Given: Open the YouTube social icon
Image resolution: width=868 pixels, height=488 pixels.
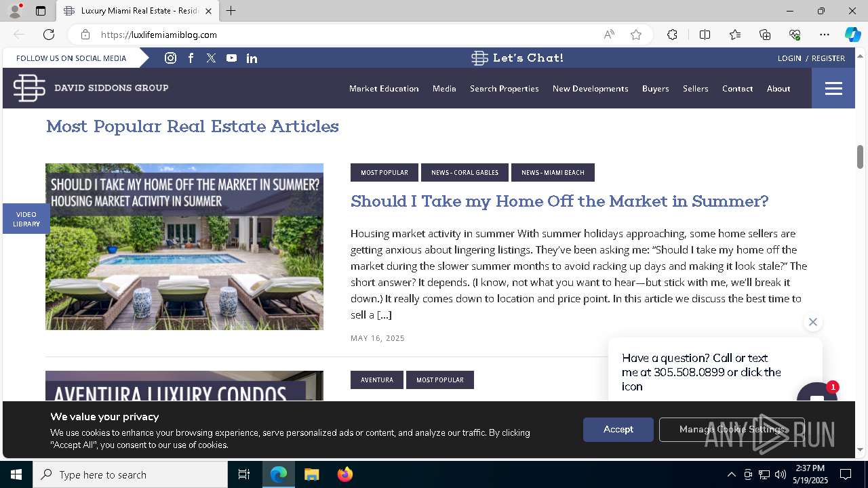Looking at the screenshot, I should [232, 58].
